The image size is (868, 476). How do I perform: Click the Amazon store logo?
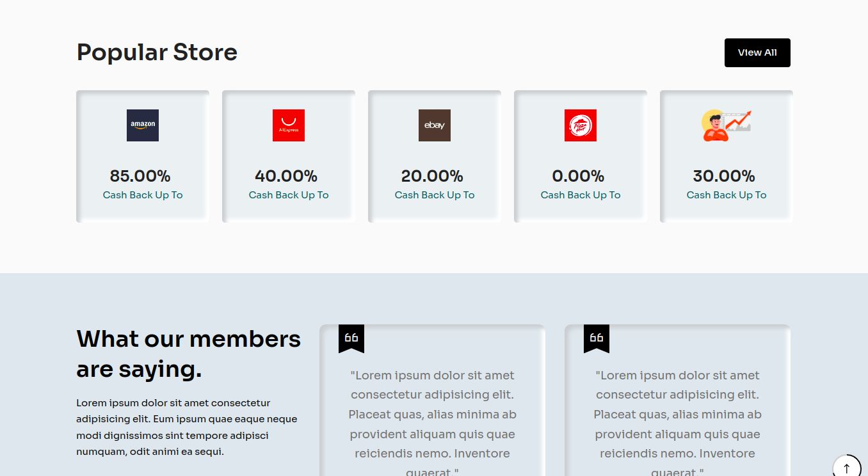pyautogui.click(x=143, y=125)
